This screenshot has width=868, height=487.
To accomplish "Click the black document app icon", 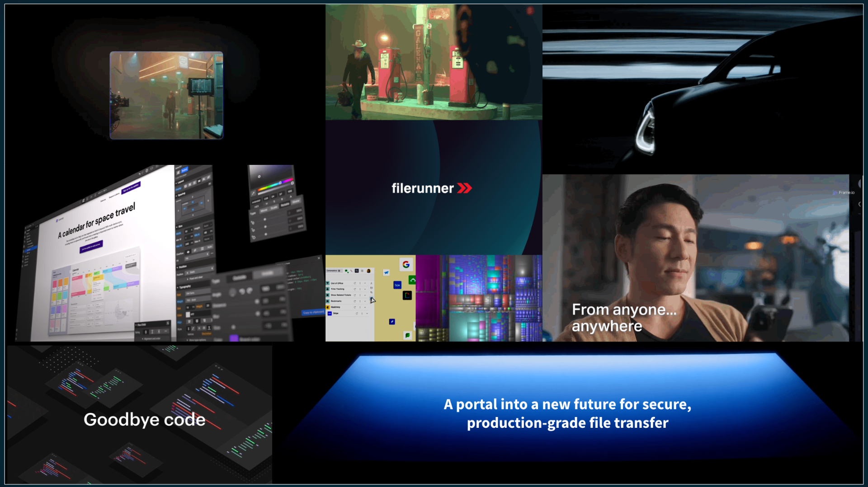I will pyautogui.click(x=407, y=295).
